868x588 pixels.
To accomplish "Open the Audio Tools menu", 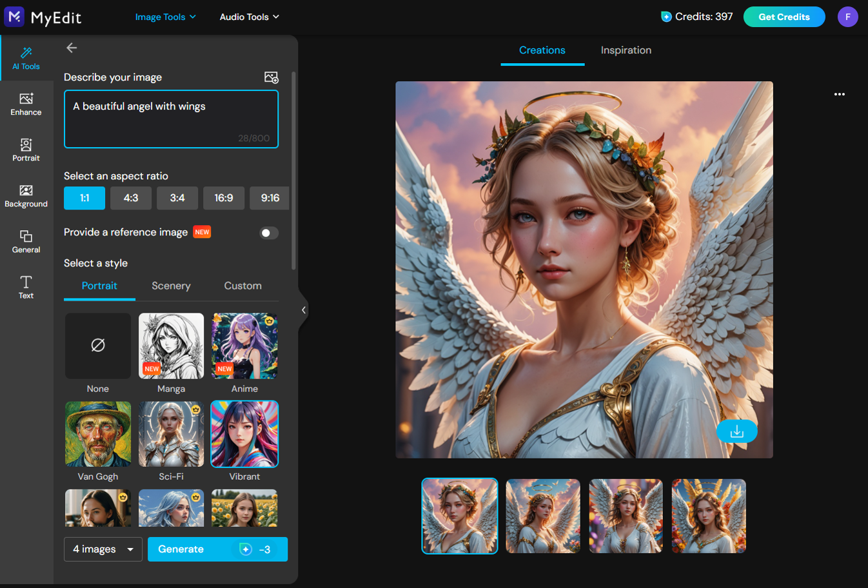I will coord(249,17).
